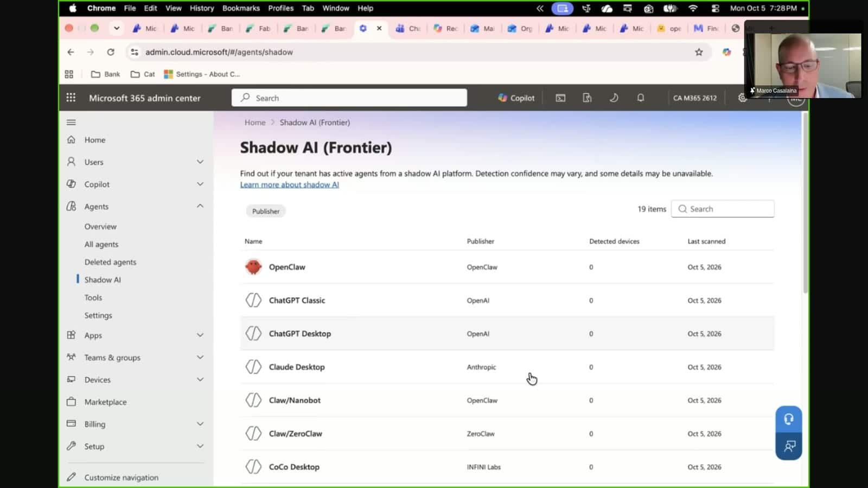868x488 pixels.
Task: Expand the Teams & groups section
Action: [x=200, y=357]
